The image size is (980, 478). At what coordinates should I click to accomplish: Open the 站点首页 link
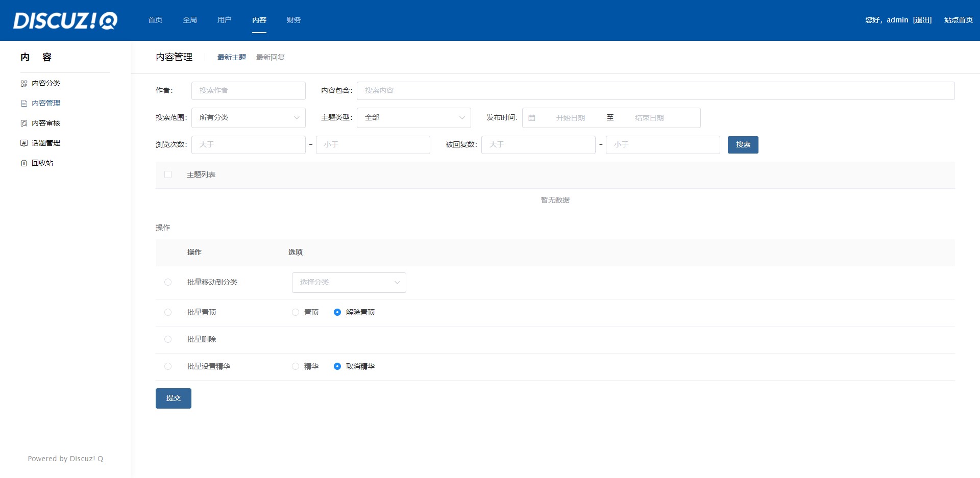click(959, 20)
